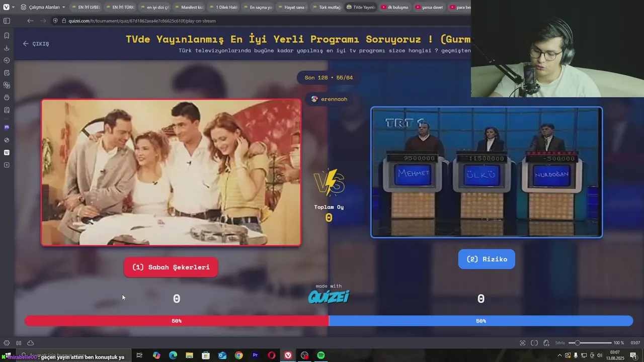Go back with the browser back arrow
The width and height of the screenshot is (644, 362).
click(30, 21)
